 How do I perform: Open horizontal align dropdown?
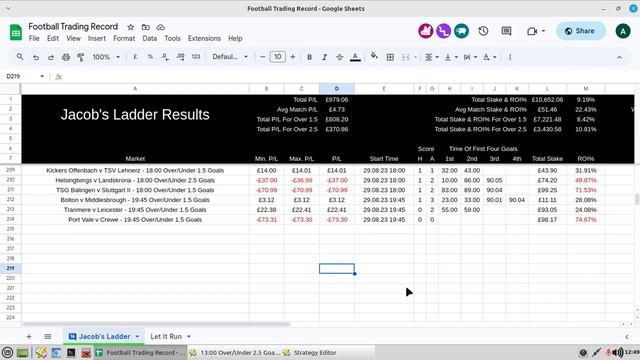point(432,57)
